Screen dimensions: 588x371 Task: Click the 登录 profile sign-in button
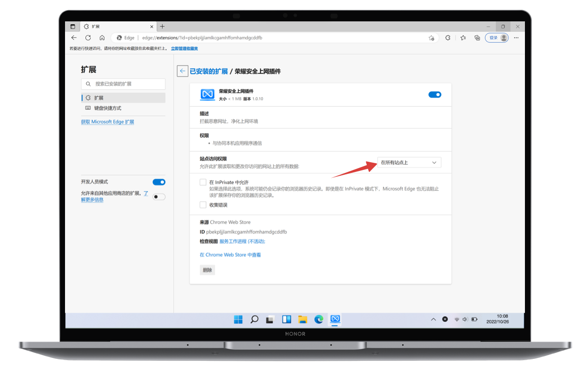(497, 38)
